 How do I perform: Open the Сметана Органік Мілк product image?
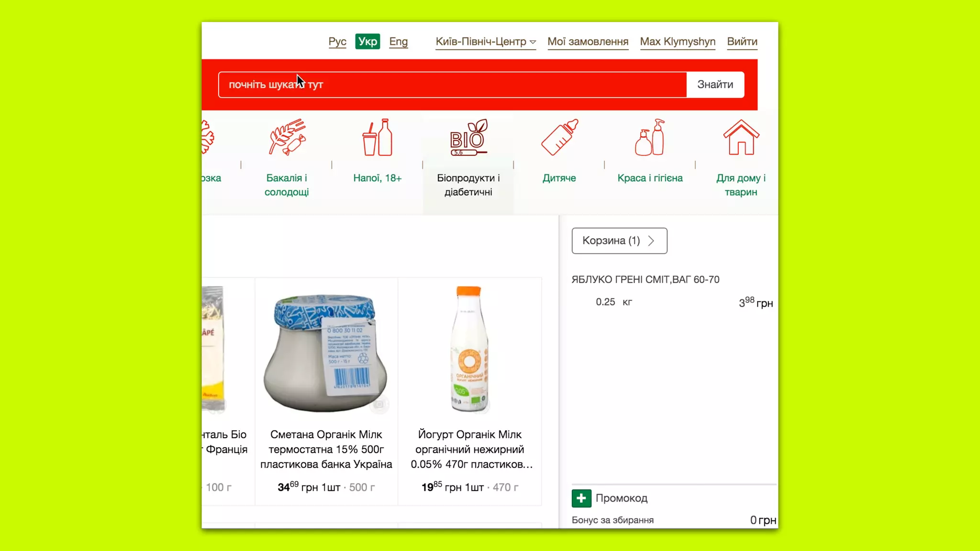(x=326, y=351)
